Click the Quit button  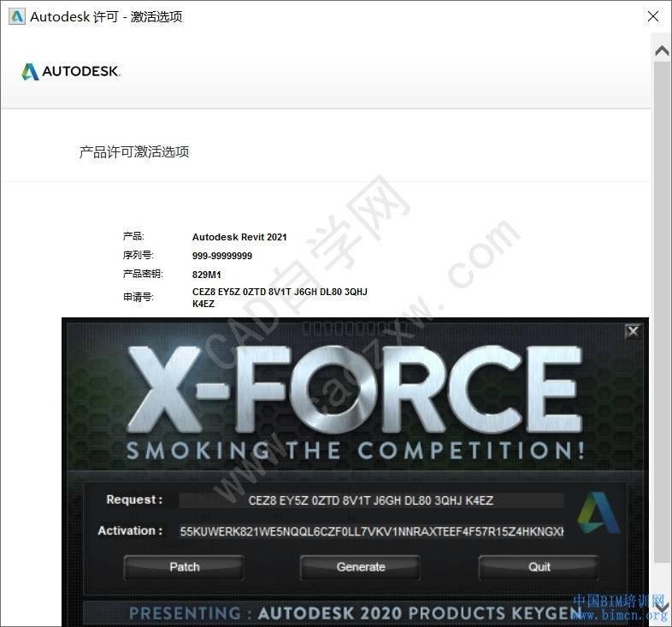pyautogui.click(x=539, y=567)
